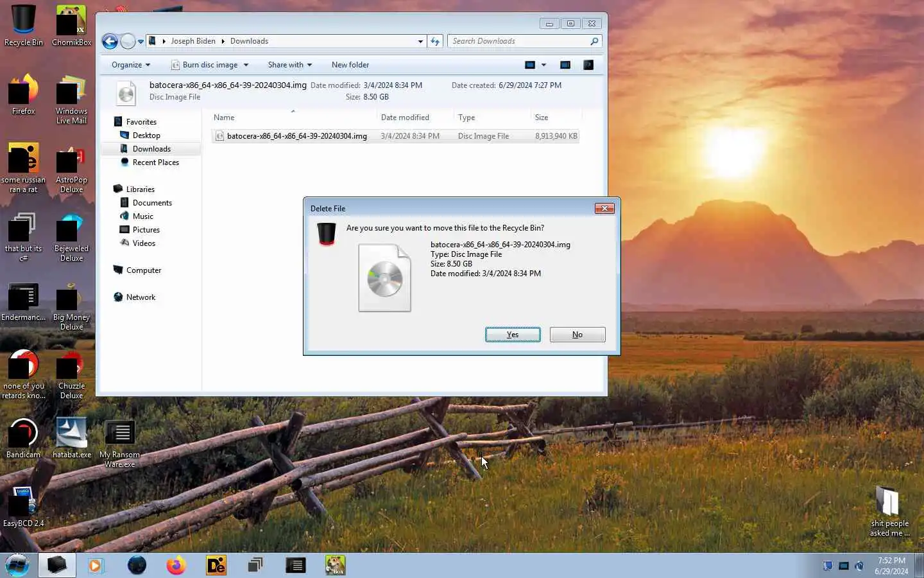The width and height of the screenshot is (924, 578).
Task: Click the Show desktop button at taskbar end
Action: tap(919, 565)
